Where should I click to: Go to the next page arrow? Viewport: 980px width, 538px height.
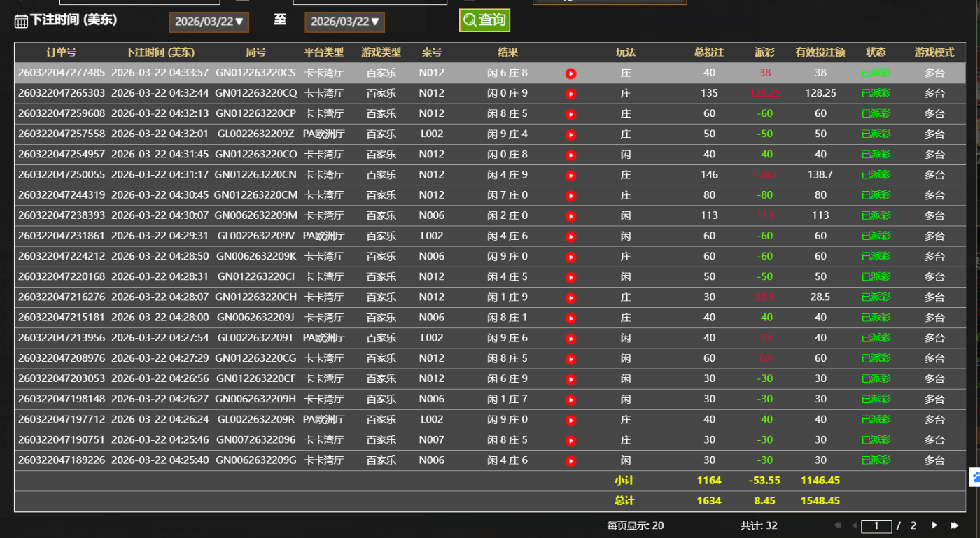[935, 525]
